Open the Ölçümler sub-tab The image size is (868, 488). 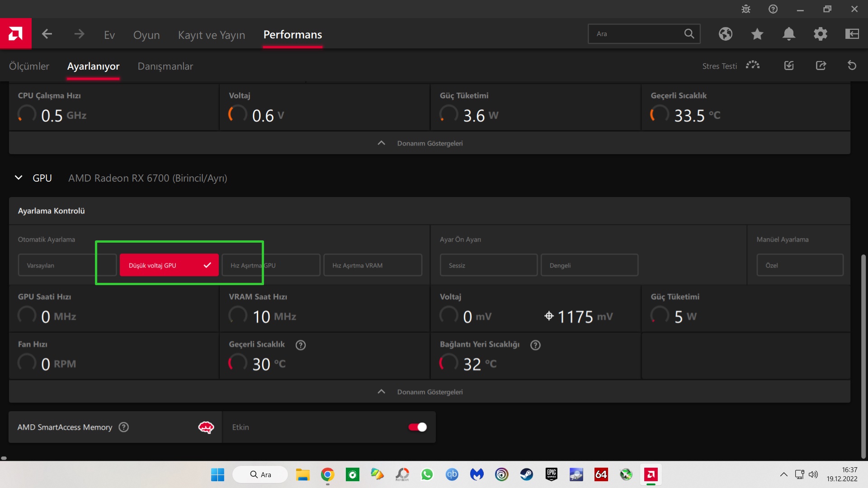[29, 66]
